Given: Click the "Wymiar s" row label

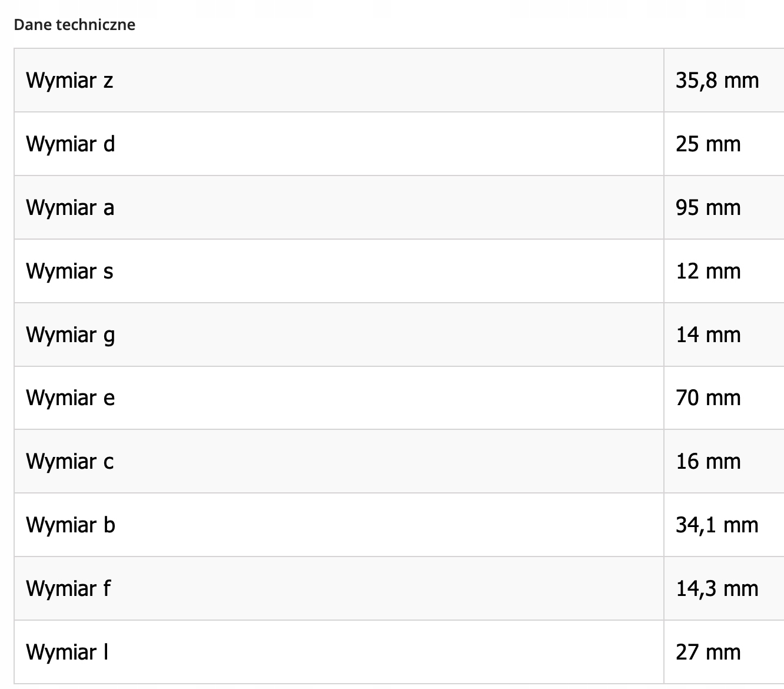Looking at the screenshot, I should 69,271.
